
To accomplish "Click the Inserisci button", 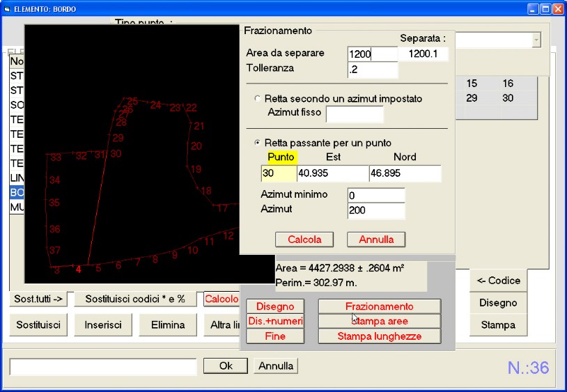I will tap(103, 324).
